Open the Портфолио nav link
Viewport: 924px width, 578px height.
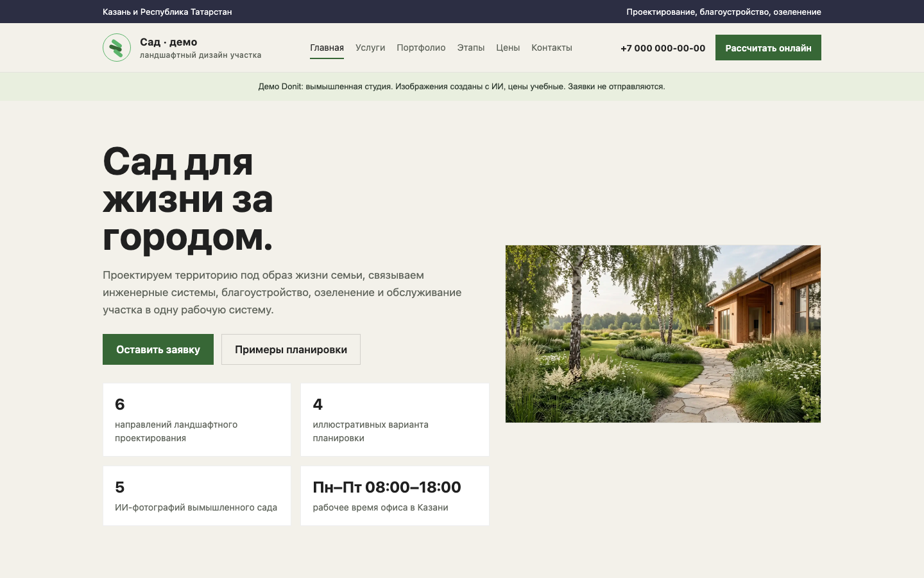pyautogui.click(x=421, y=48)
